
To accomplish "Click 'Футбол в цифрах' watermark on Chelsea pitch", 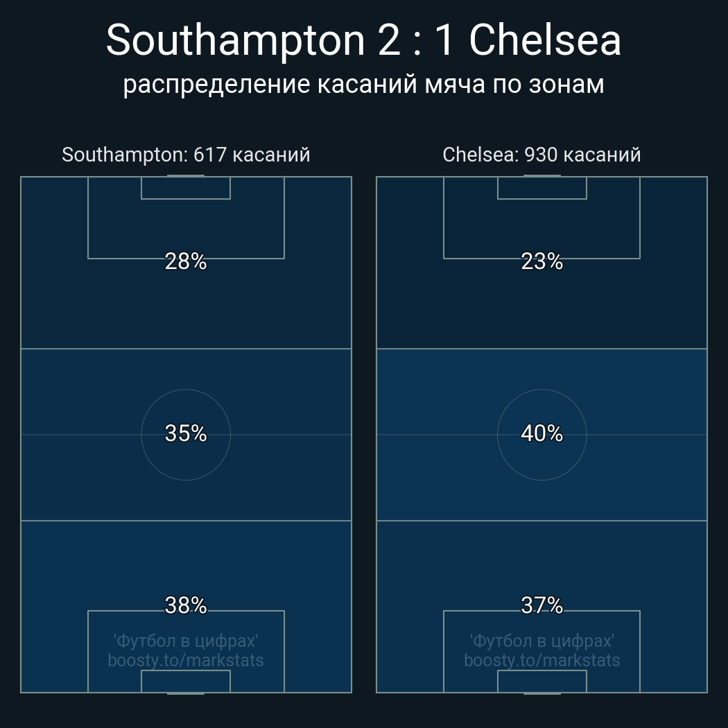I will coord(541,641).
